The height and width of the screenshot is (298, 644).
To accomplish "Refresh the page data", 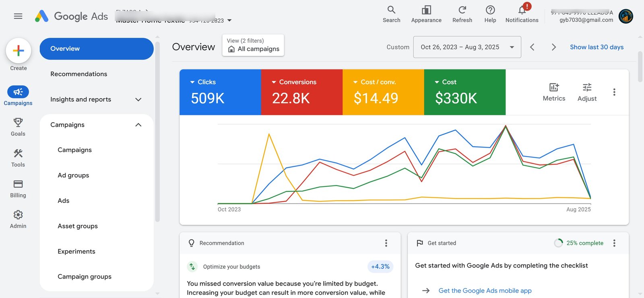I will click(462, 14).
